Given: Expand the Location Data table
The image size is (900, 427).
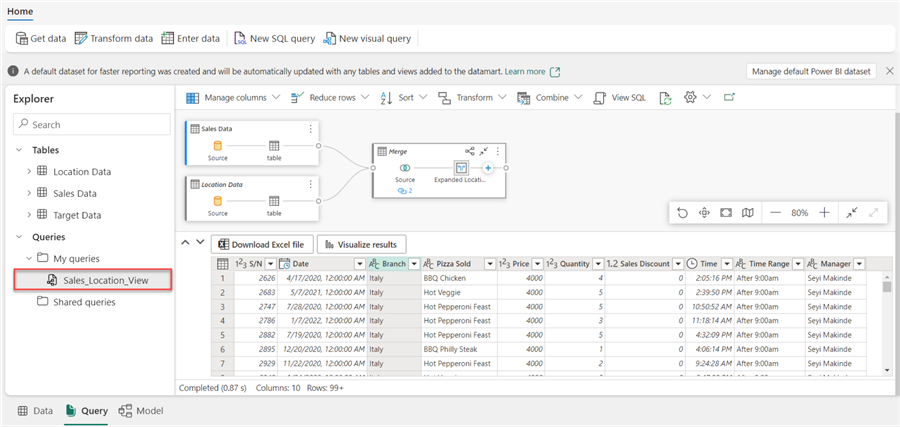Looking at the screenshot, I should click(x=29, y=171).
